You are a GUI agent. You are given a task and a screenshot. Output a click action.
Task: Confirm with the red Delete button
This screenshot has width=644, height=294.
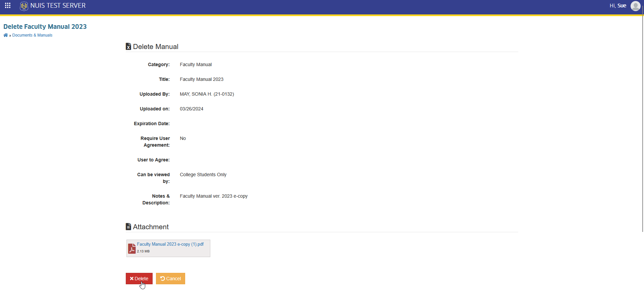coord(139,279)
